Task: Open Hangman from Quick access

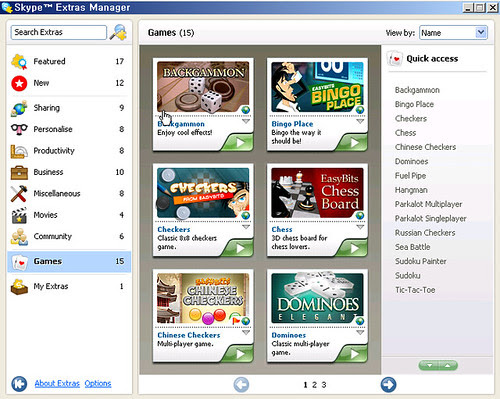Action: (411, 190)
